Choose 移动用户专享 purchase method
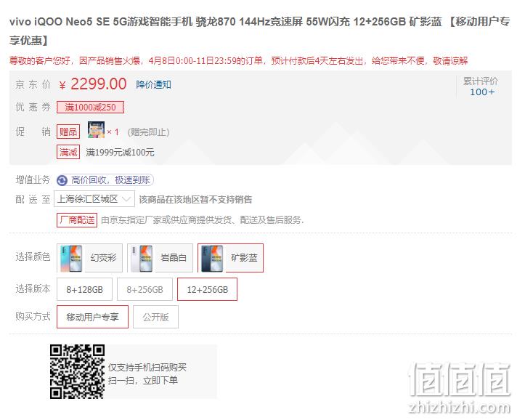 (92, 317)
